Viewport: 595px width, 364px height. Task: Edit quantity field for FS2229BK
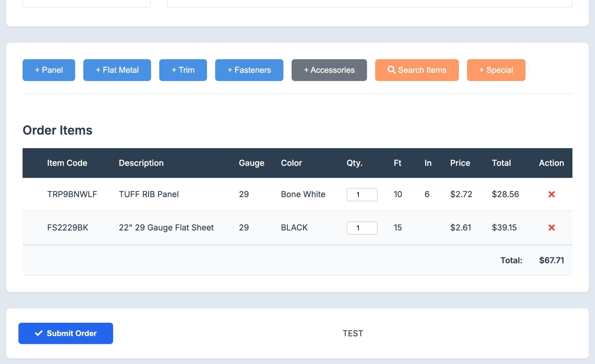[362, 227]
